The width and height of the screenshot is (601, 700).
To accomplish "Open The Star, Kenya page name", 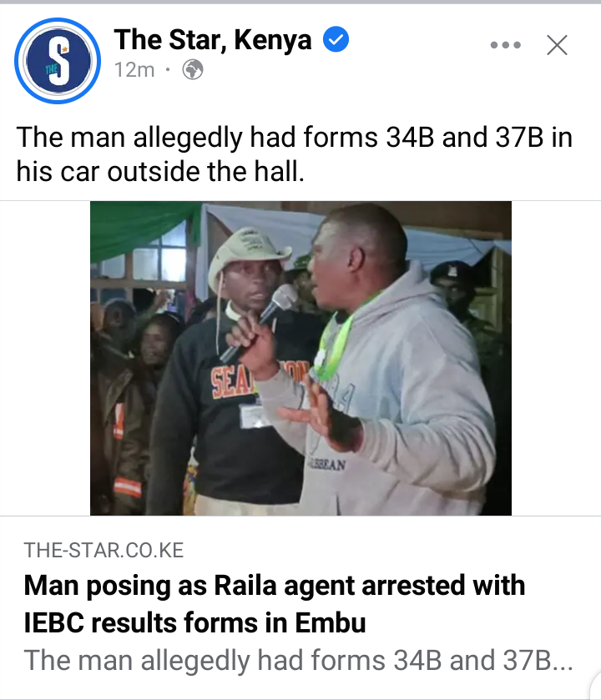I will coord(213,40).
